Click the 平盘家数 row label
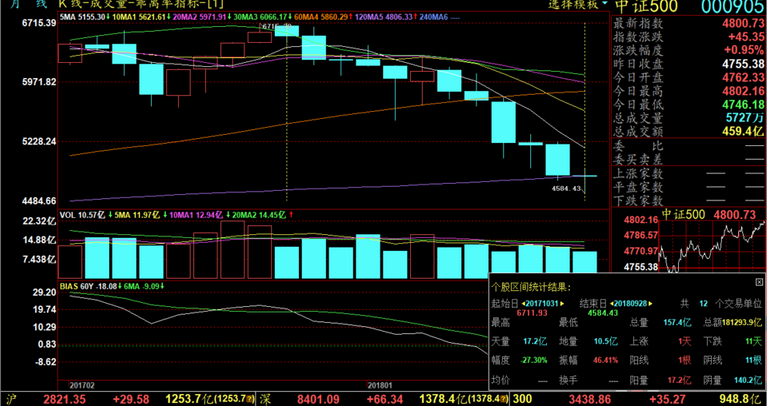This screenshot has height=406, width=768. (x=638, y=187)
